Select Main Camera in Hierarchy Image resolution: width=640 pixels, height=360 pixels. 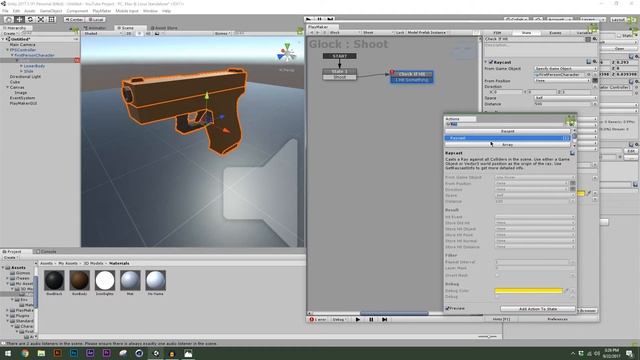point(22,44)
